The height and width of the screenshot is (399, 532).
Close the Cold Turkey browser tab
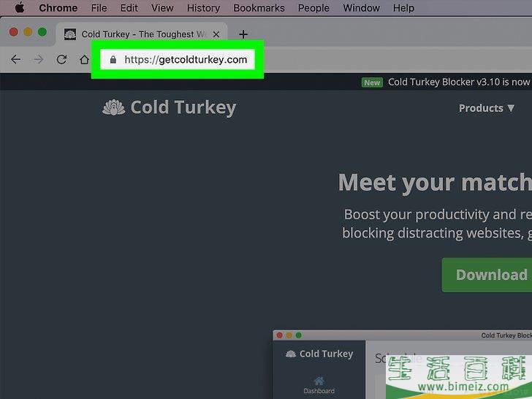216,34
